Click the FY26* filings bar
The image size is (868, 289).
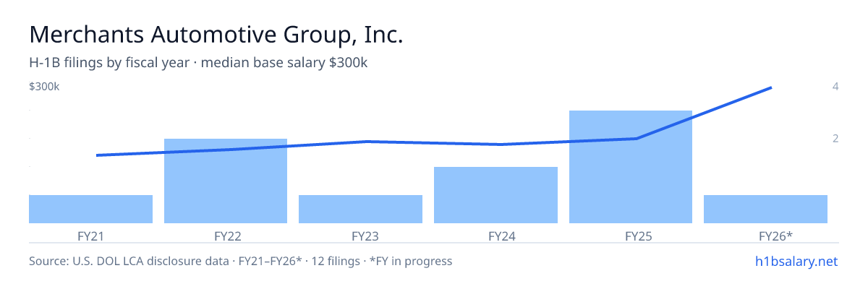(765, 209)
